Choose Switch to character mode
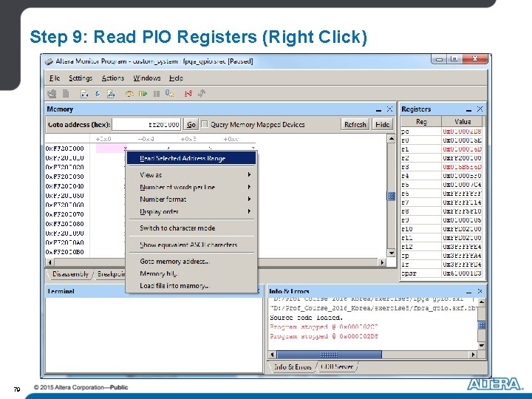 [x=191, y=228]
